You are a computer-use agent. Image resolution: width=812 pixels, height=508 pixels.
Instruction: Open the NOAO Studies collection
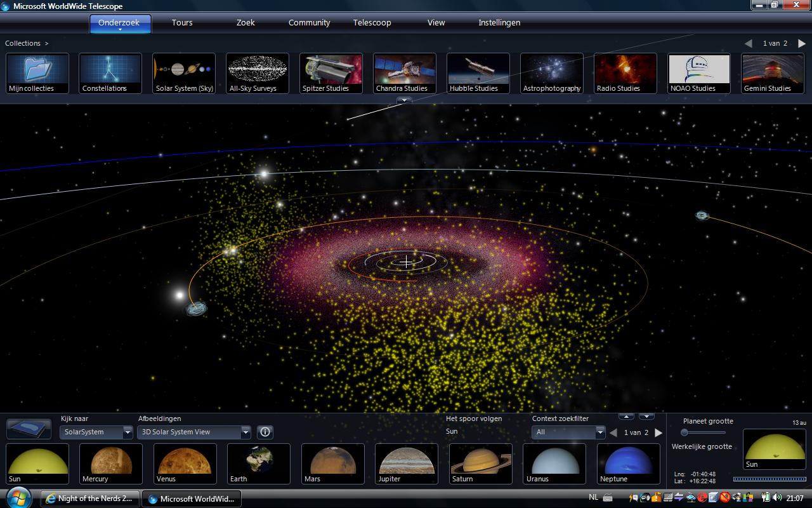click(699, 74)
